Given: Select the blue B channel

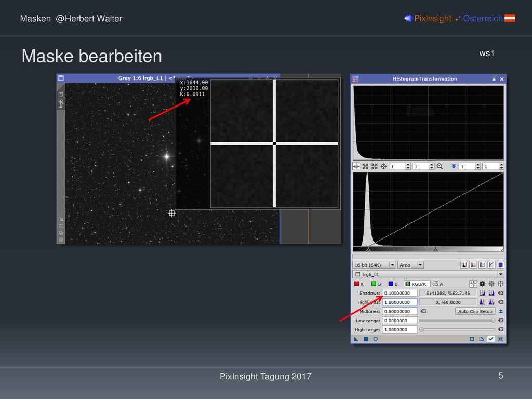Looking at the screenshot, I should [393, 284].
